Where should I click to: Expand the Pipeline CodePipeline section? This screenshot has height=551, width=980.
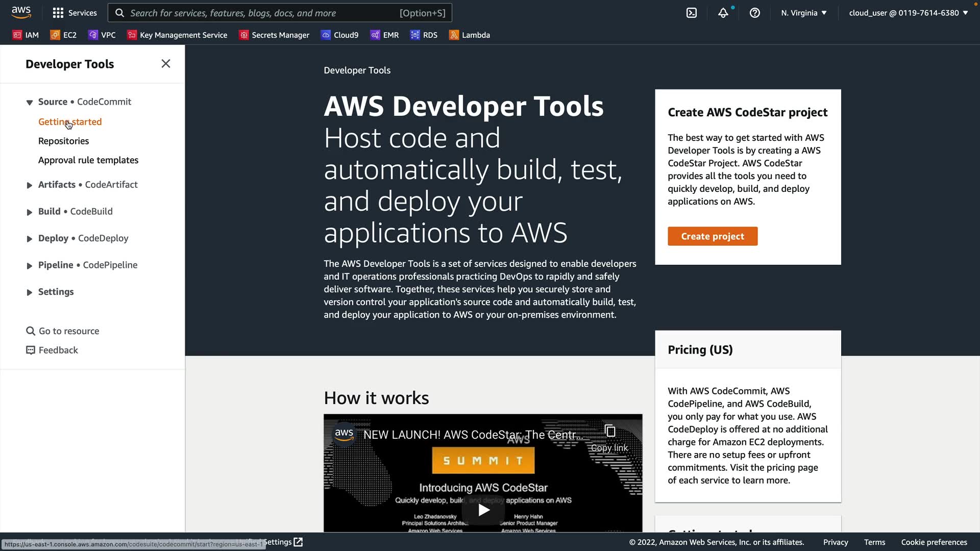click(x=30, y=265)
